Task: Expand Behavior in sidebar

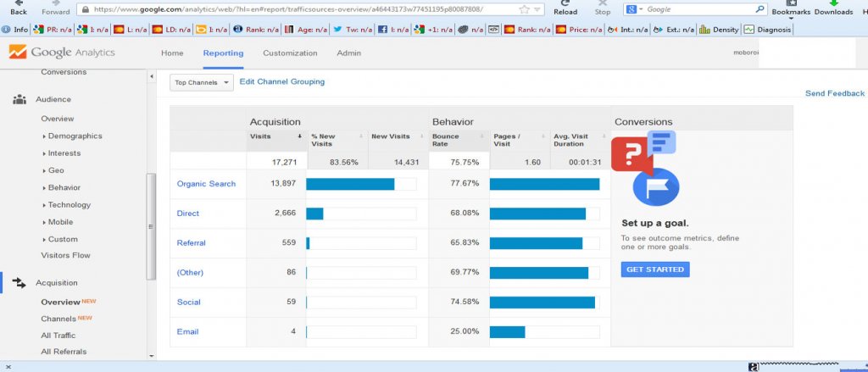Action: coord(61,187)
